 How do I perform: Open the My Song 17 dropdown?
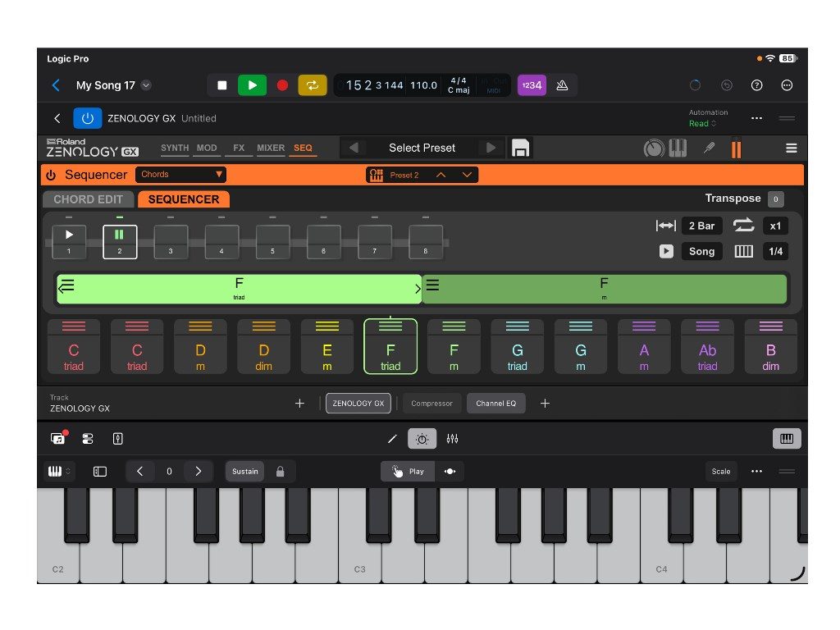(146, 85)
